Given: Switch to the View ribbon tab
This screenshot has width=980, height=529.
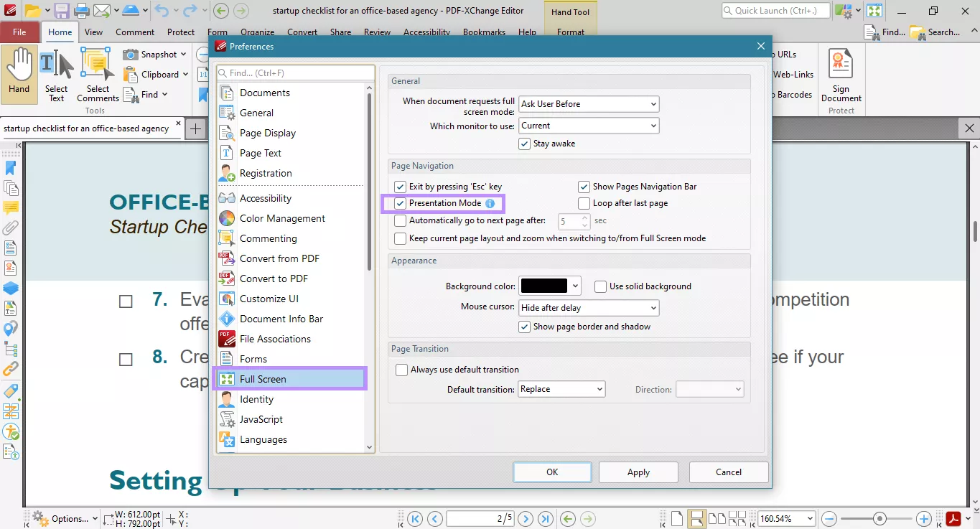Looking at the screenshot, I should [93, 32].
